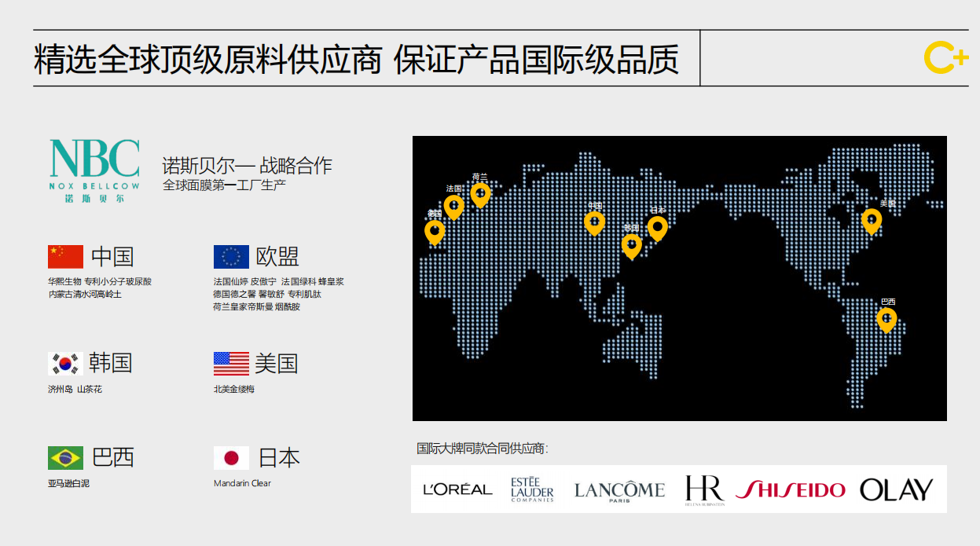Select the Japan flag icon

coord(231,458)
